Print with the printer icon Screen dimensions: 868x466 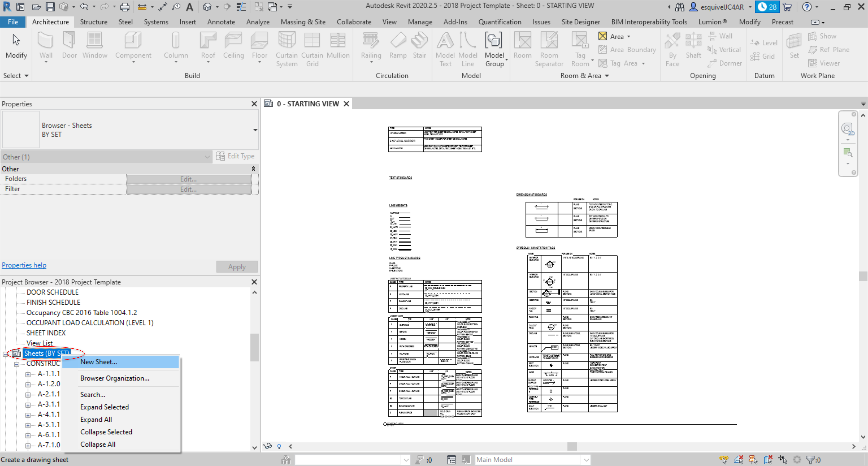point(125,7)
